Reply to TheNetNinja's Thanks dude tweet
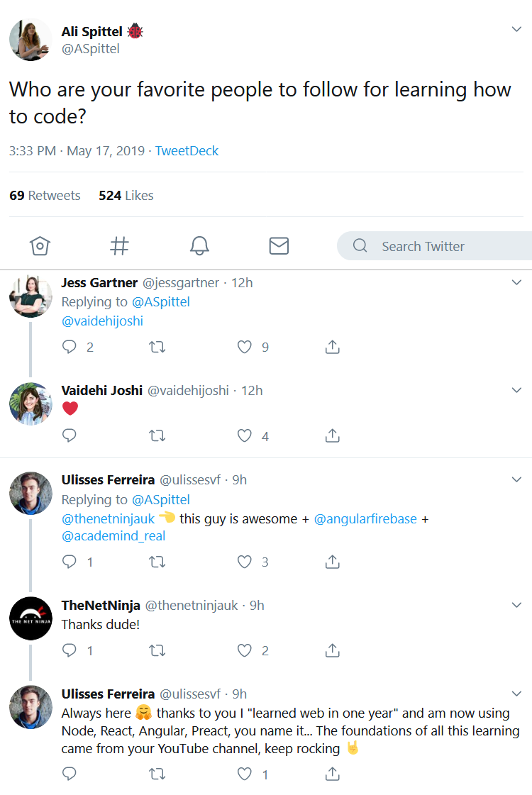The height and width of the screenshot is (795, 532). (x=70, y=650)
